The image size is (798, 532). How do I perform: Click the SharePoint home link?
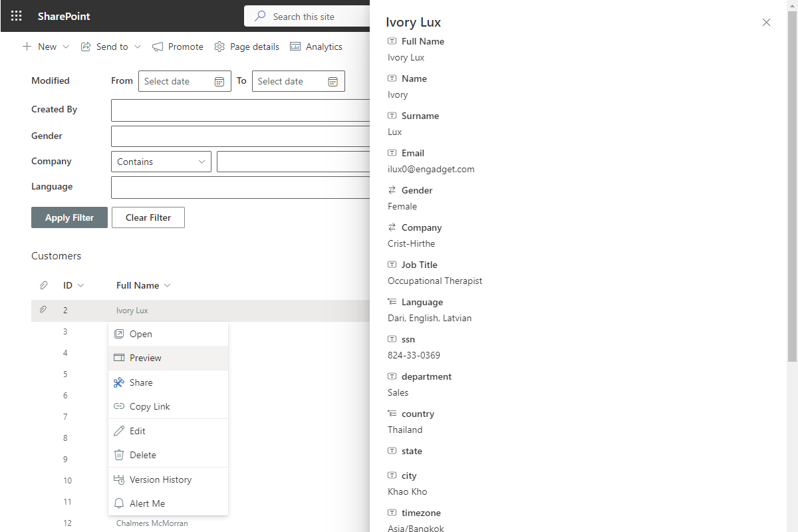coord(64,16)
